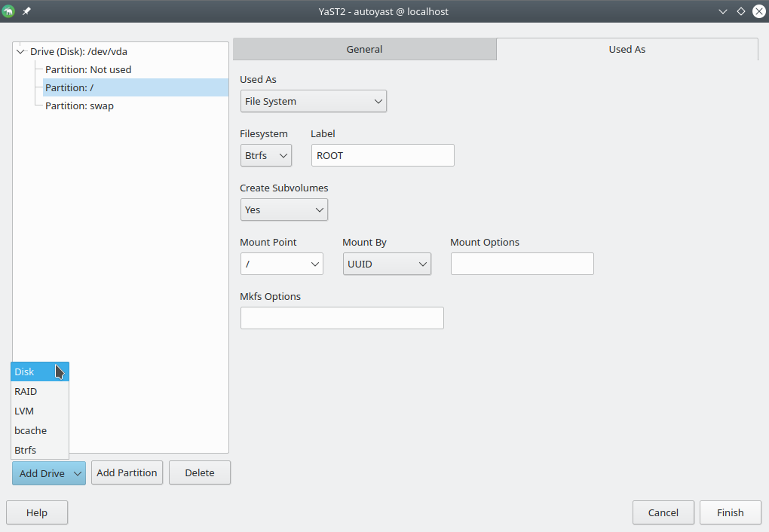This screenshot has height=532, width=769.
Task: Choose RAID from the Add Drive menu
Action: click(x=26, y=391)
